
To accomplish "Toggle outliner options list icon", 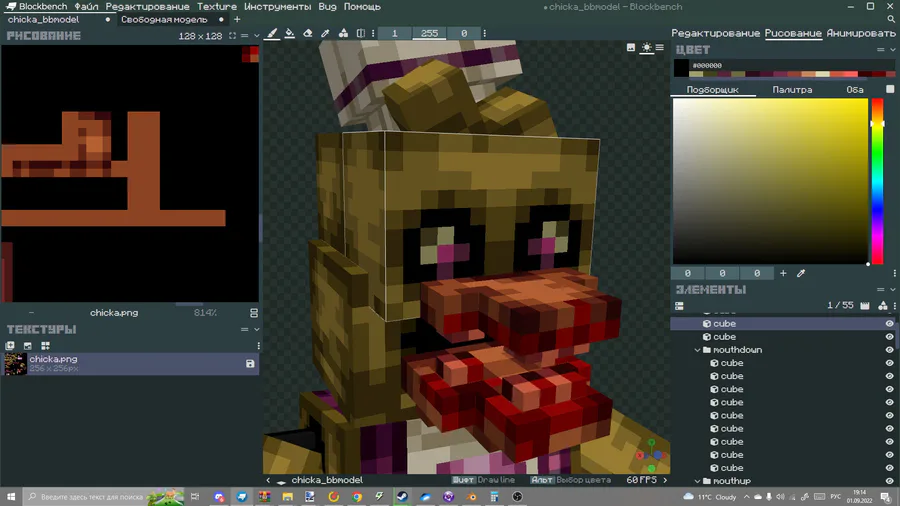I will [x=679, y=306].
